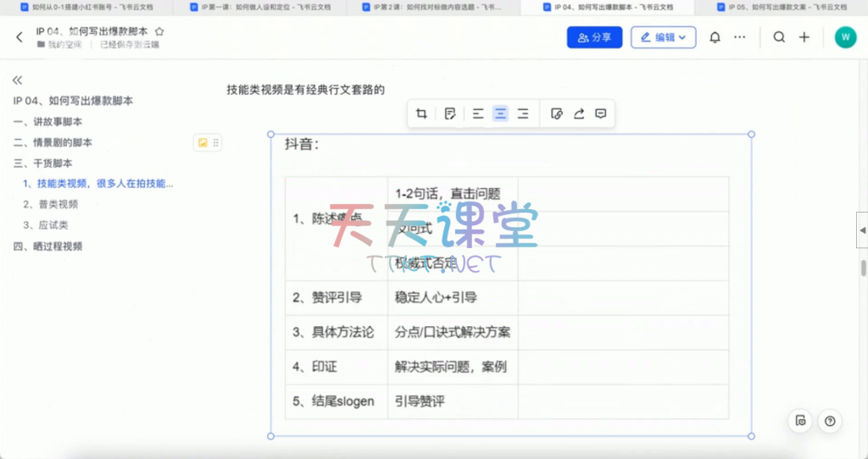
Task: Star the document IP 04 as favorite
Action: (x=159, y=31)
